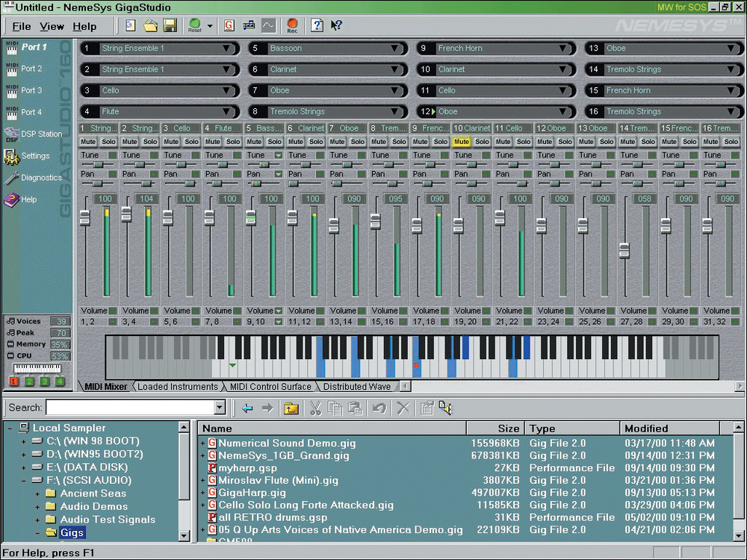The image size is (747, 560).
Task: Click the Open folder toolbar icon
Action: pyautogui.click(x=150, y=25)
